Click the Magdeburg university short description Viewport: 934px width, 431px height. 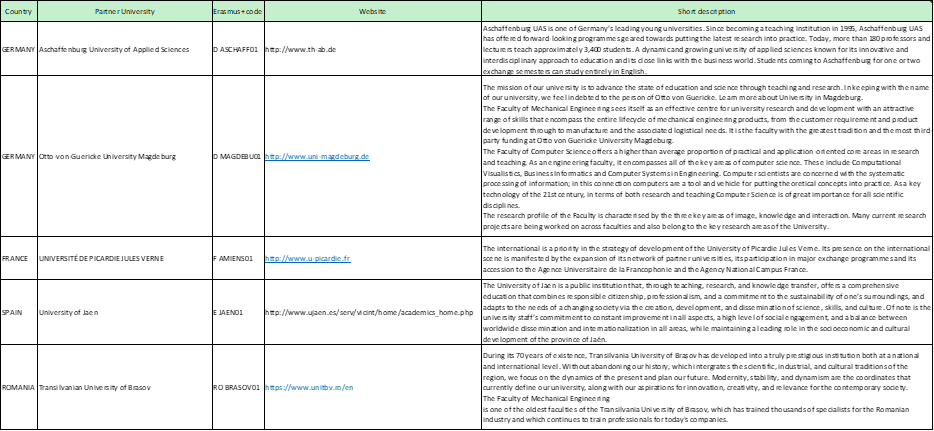tap(706, 156)
